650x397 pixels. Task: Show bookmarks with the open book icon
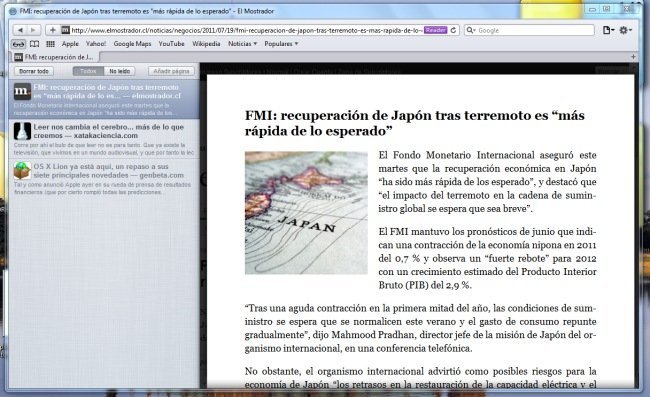(35, 44)
